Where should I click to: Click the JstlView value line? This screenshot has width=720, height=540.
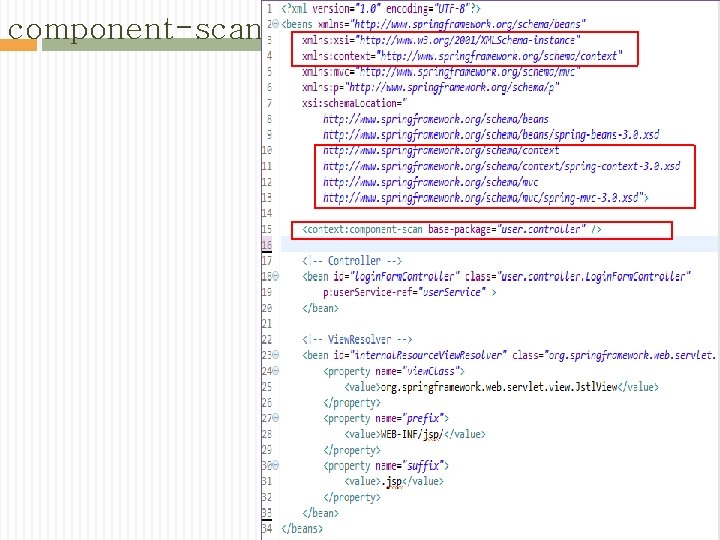(x=501, y=387)
